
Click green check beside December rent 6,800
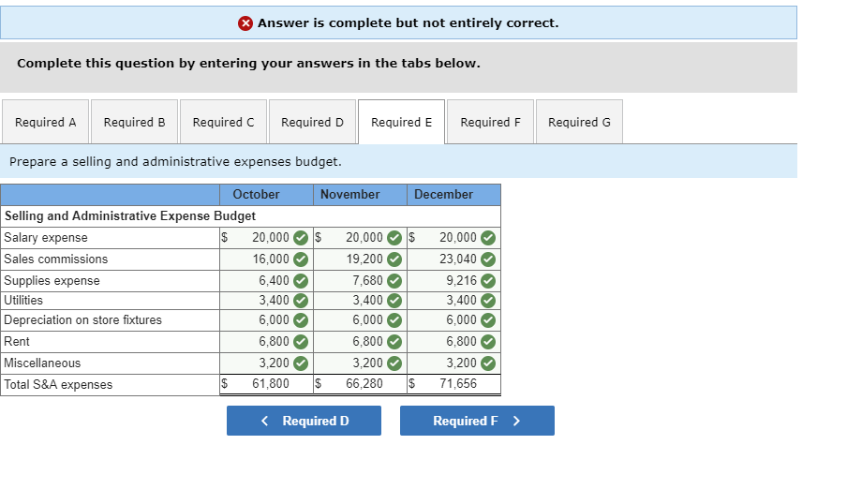(x=488, y=342)
